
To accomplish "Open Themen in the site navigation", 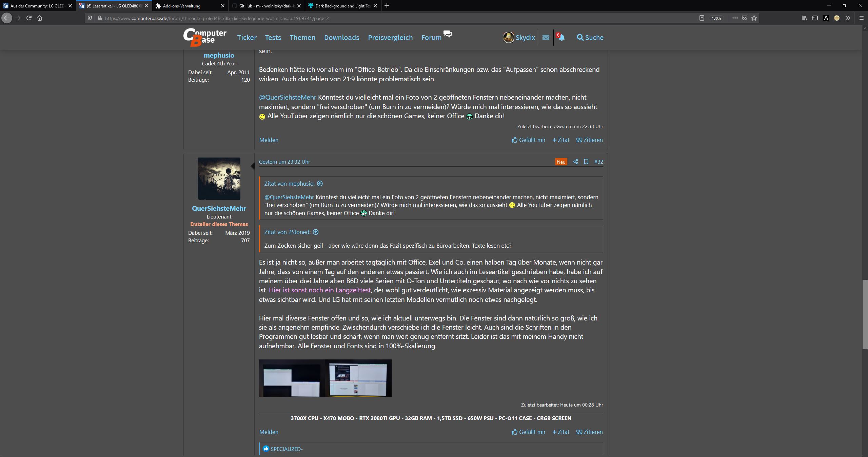I will tap(302, 38).
